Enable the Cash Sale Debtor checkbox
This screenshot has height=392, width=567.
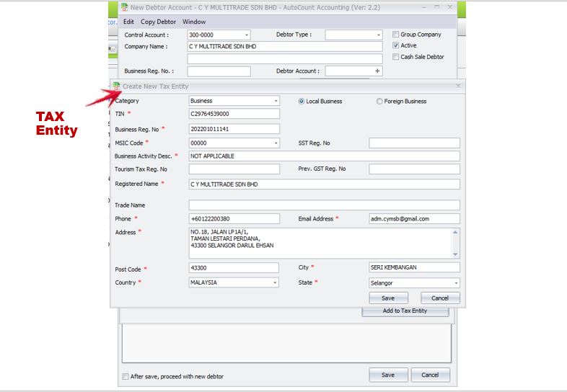tap(395, 57)
